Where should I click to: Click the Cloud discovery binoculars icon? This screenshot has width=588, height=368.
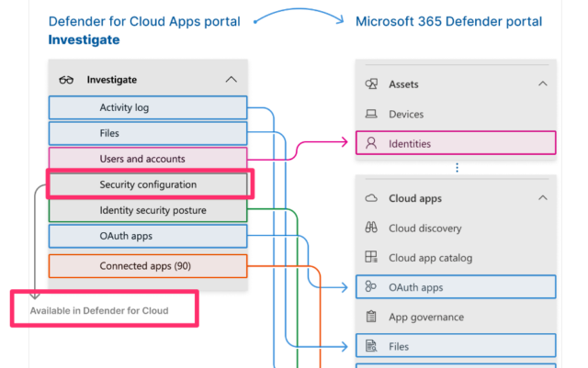[371, 228]
